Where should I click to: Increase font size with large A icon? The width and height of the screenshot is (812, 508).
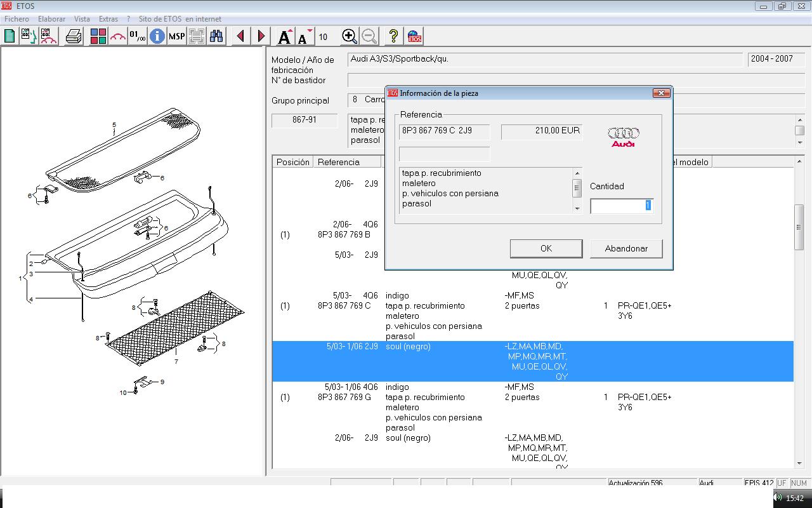[x=285, y=36]
